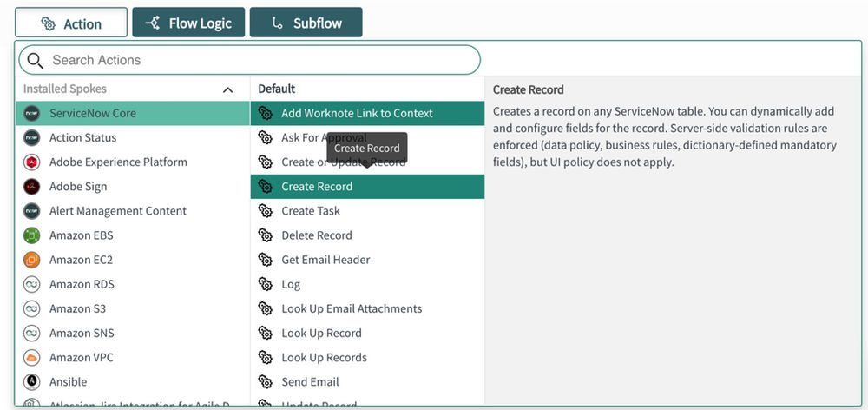868x410 pixels.
Task: Open Alert Management Content spoke label
Action: [x=118, y=210]
